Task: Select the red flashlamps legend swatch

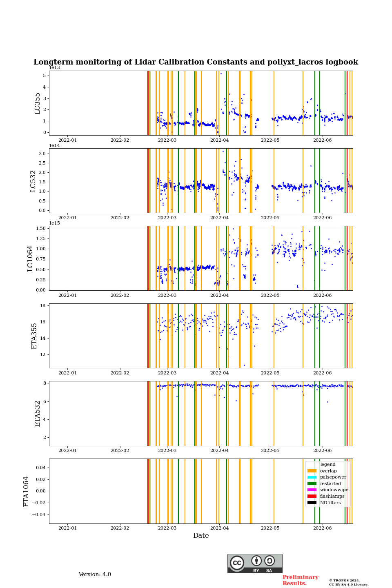Action: tap(312, 496)
